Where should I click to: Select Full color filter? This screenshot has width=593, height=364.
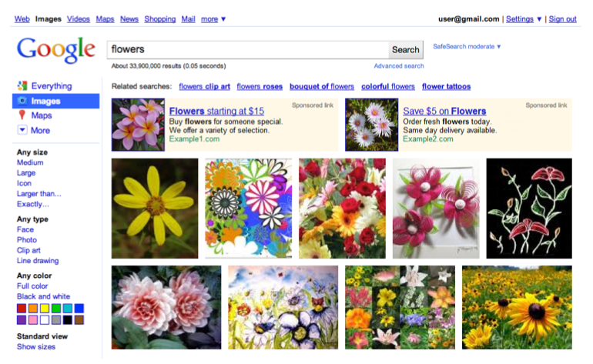coord(32,286)
